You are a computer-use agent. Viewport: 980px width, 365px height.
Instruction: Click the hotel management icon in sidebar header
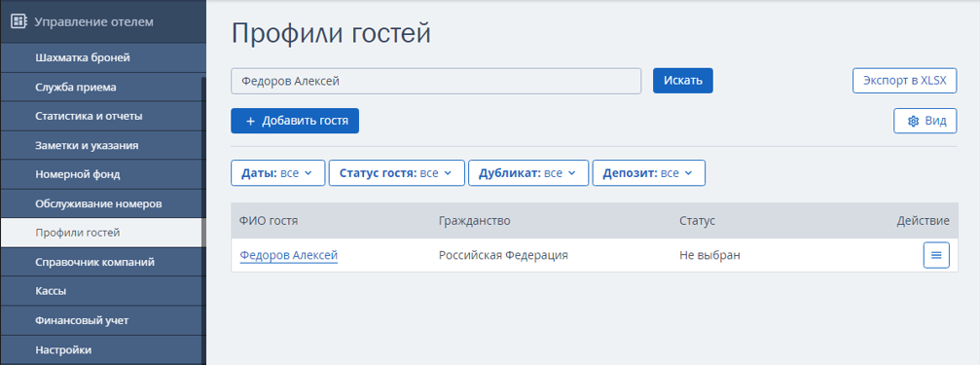(x=19, y=21)
